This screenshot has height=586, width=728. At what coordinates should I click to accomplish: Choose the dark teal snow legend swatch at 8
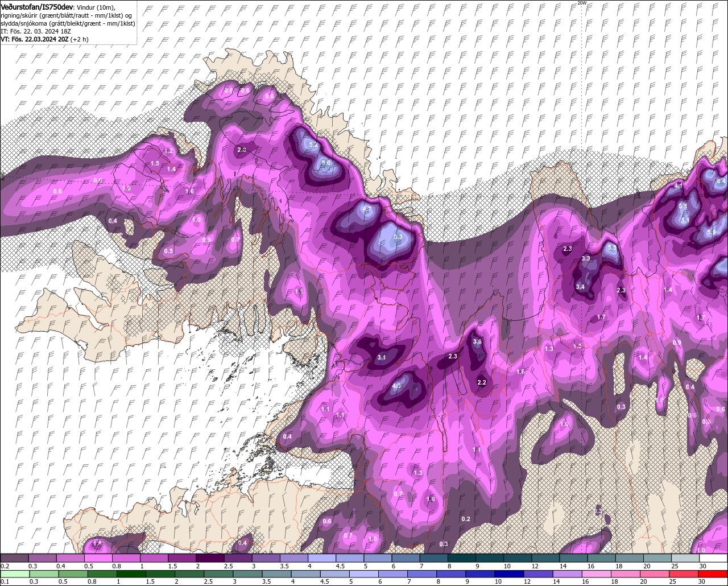pos(461,558)
